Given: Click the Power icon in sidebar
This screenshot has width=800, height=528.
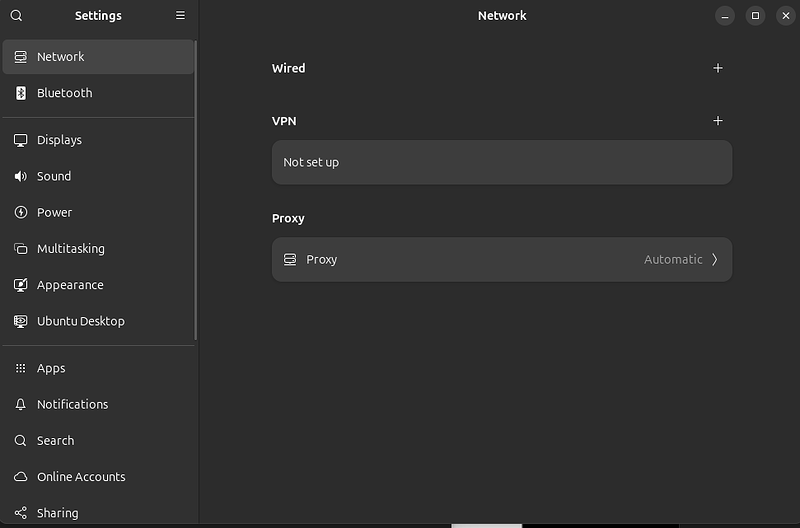Looking at the screenshot, I should pyautogui.click(x=20, y=212).
